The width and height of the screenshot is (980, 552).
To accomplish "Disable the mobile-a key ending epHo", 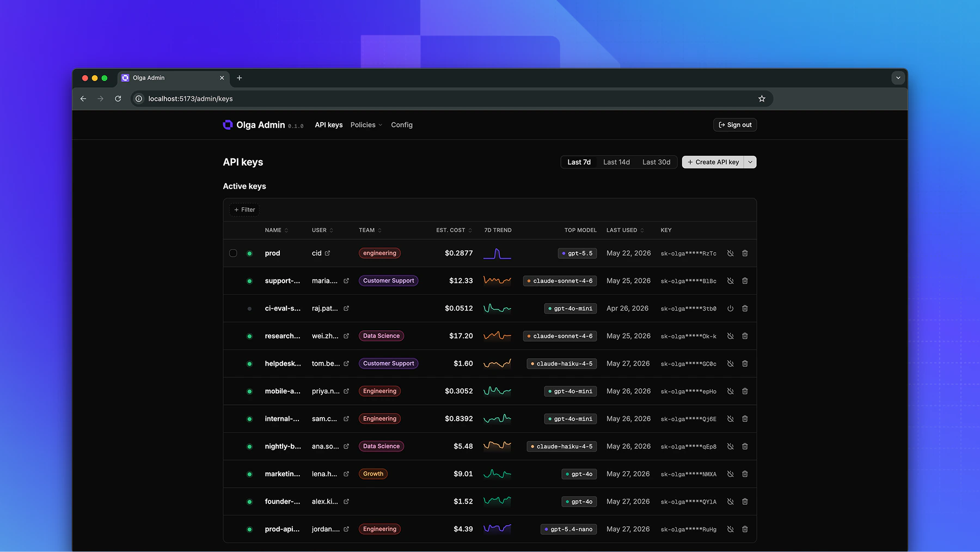I will pyautogui.click(x=730, y=391).
